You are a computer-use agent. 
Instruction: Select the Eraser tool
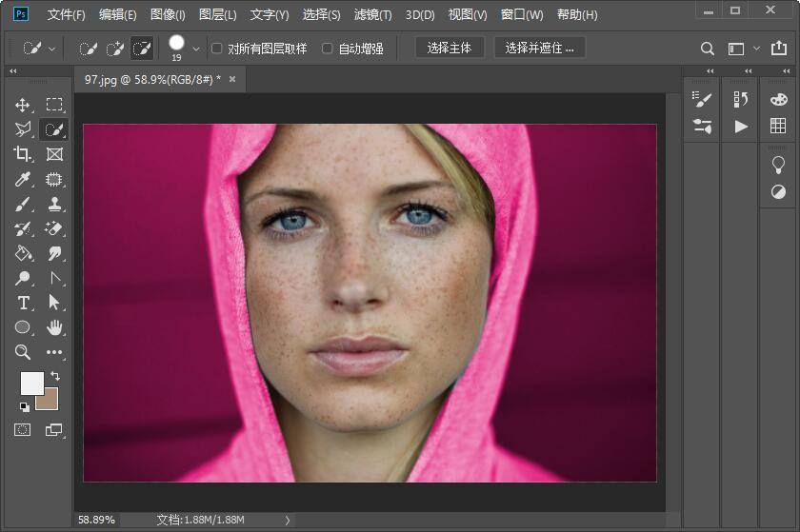[x=54, y=228]
